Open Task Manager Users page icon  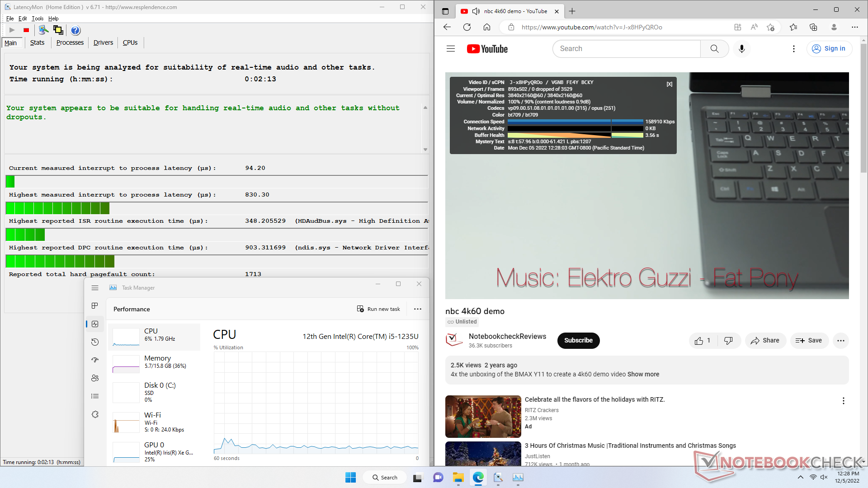pyautogui.click(x=95, y=378)
